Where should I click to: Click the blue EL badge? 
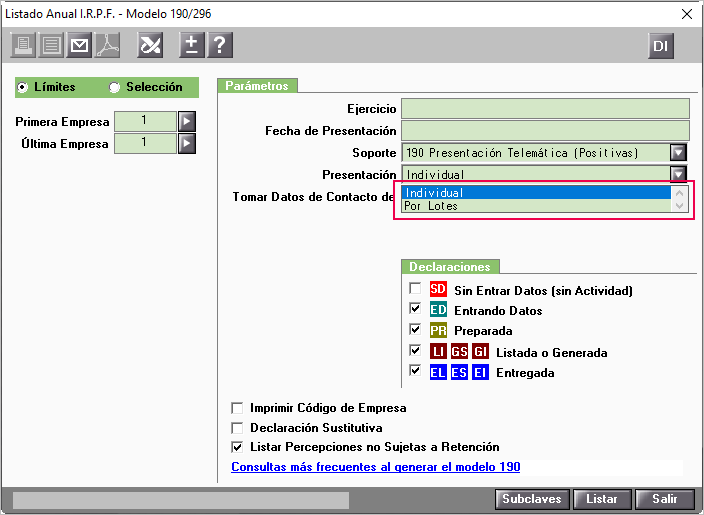(438, 372)
